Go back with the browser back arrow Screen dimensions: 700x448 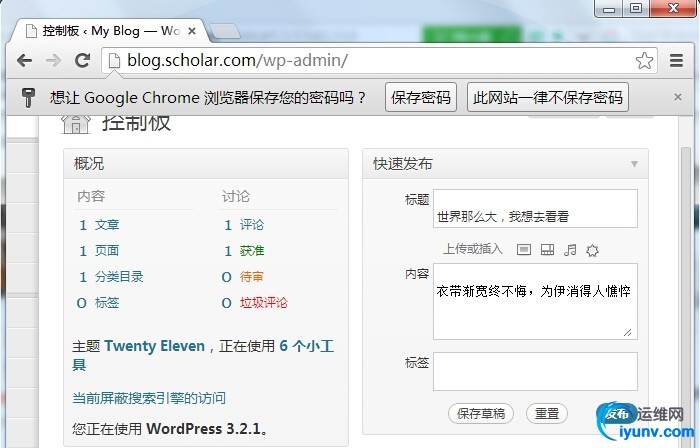tap(24, 60)
